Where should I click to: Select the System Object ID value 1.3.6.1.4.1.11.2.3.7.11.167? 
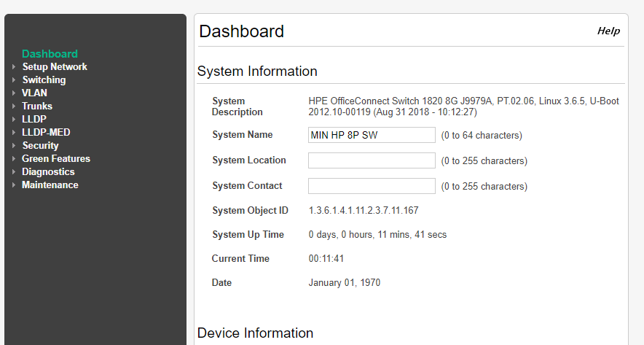(x=364, y=211)
